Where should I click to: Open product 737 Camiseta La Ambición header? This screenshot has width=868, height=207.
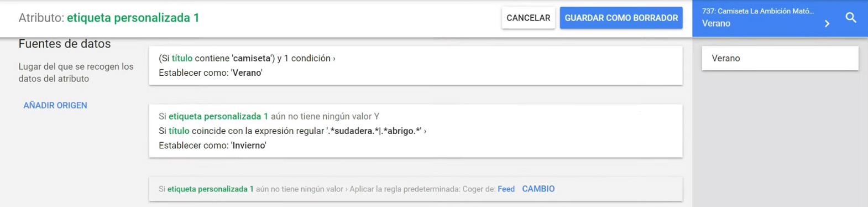click(x=758, y=11)
